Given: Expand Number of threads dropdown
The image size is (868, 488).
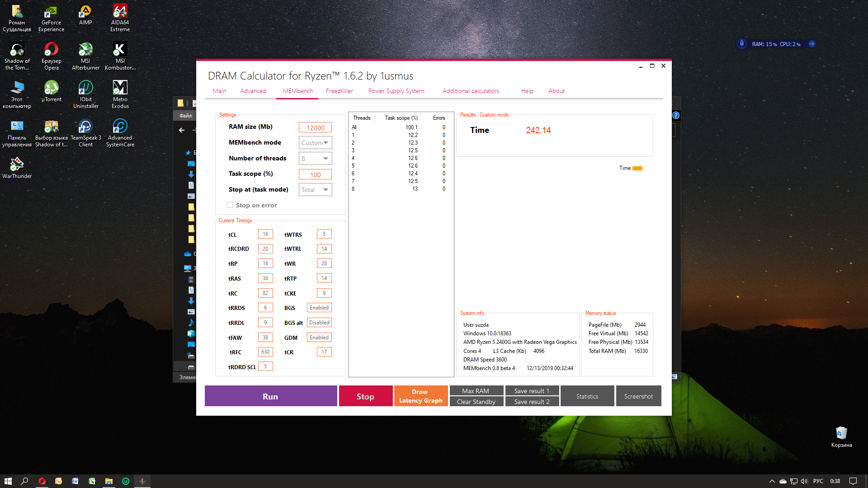Looking at the screenshot, I should click(315, 159).
